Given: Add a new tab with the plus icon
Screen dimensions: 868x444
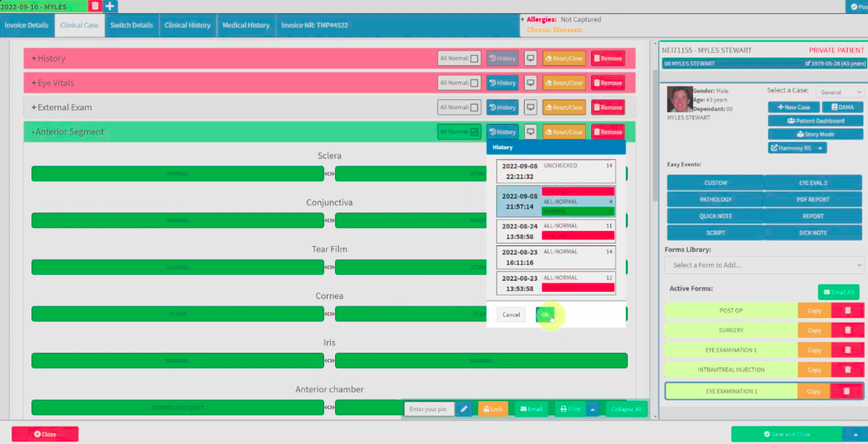Looking at the screenshot, I should 110,6.
